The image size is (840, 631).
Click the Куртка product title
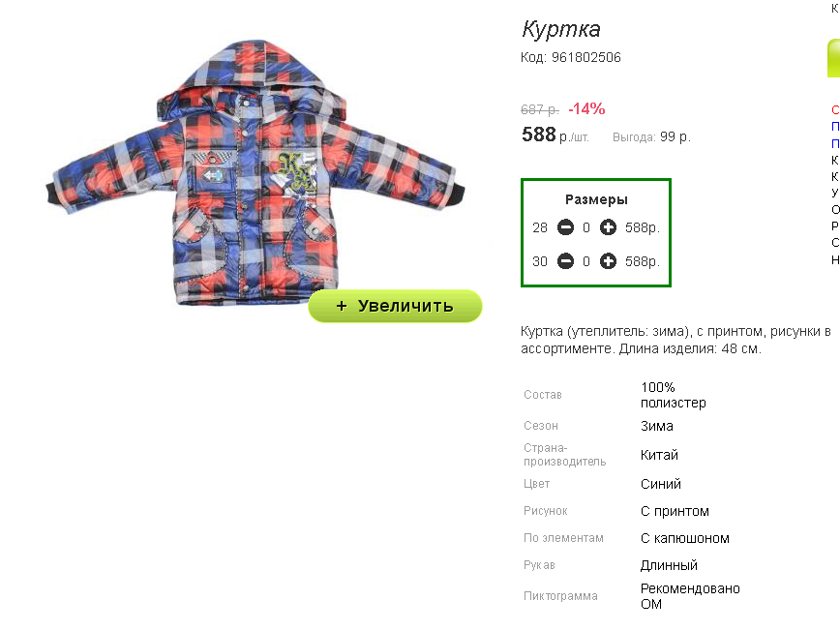561,29
